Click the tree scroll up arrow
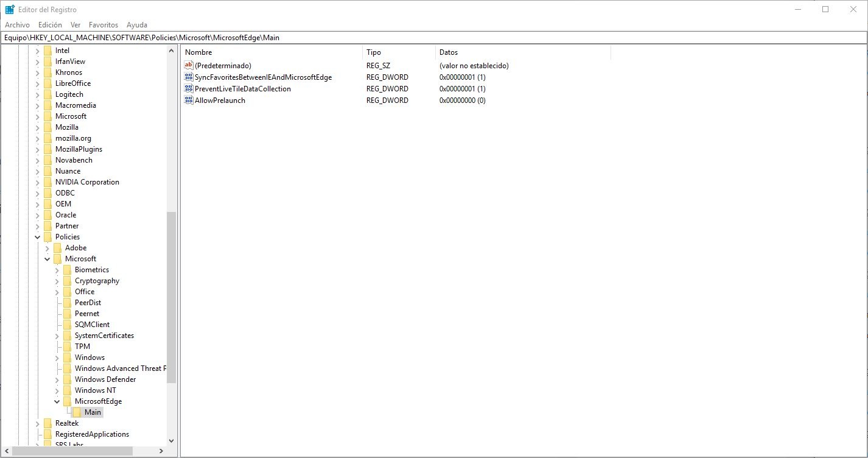This screenshot has width=868, height=458. [x=171, y=51]
